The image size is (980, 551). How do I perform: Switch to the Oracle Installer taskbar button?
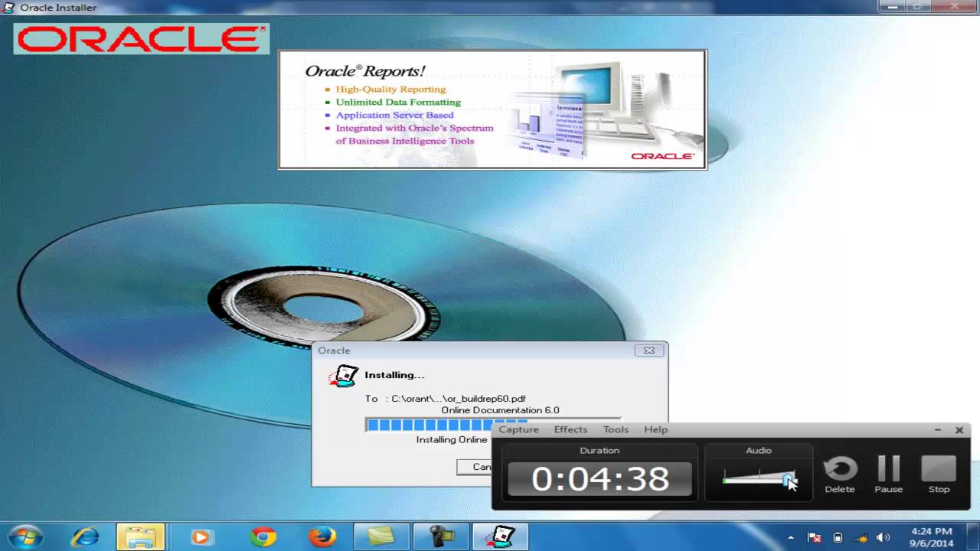click(500, 537)
